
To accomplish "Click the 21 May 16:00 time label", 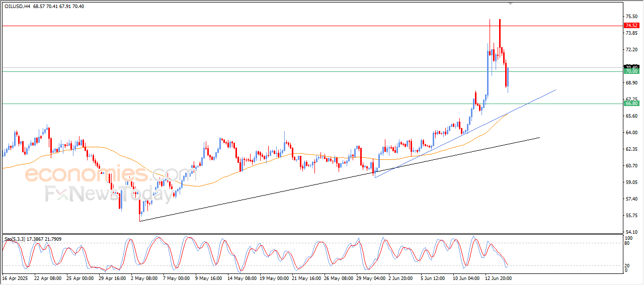I will tap(307, 277).
